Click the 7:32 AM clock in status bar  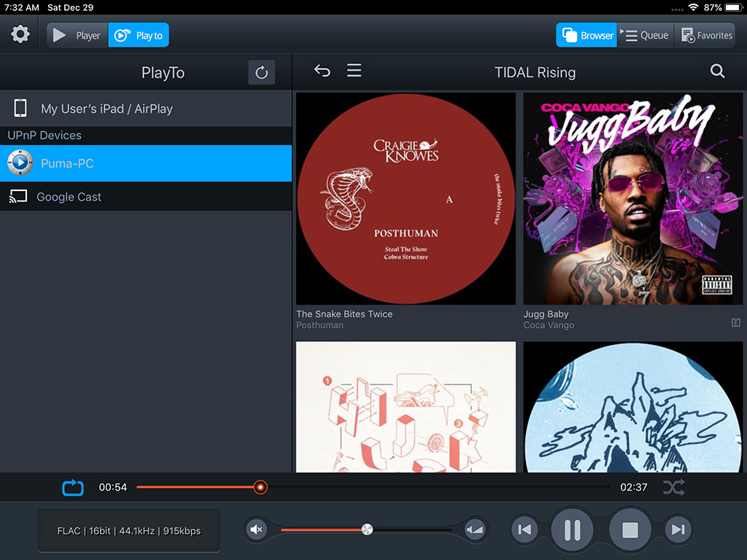tap(22, 7)
